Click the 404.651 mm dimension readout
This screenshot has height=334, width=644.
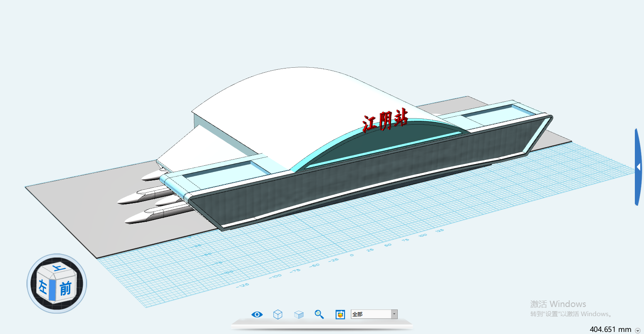click(x=610, y=329)
